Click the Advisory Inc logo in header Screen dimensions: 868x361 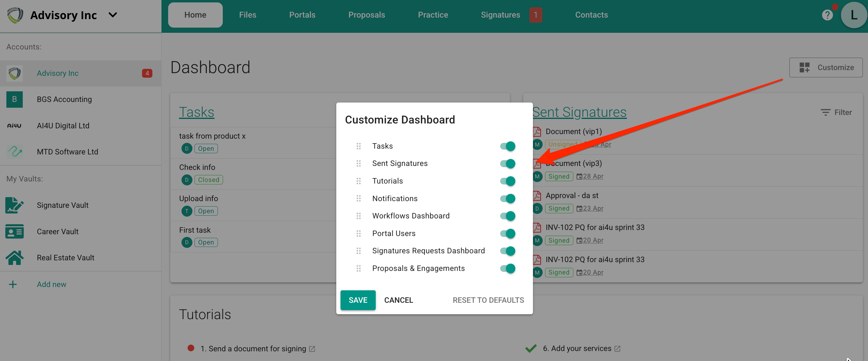pos(15,15)
